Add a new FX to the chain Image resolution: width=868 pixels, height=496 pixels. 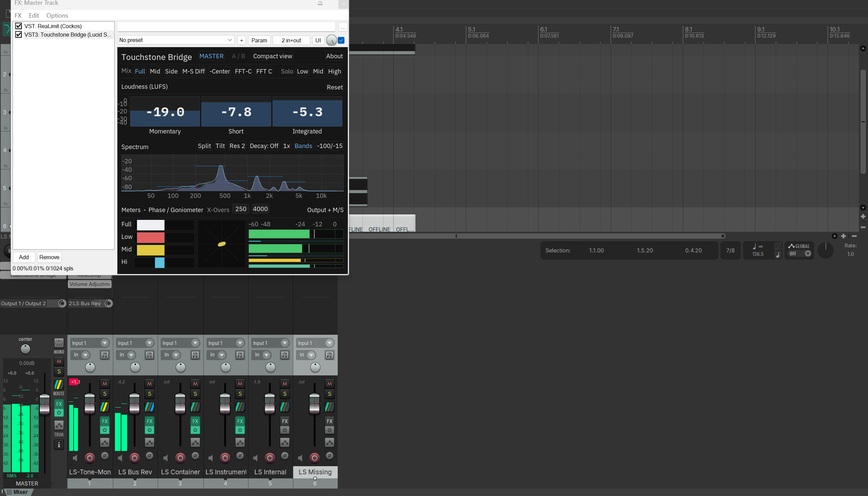click(24, 257)
